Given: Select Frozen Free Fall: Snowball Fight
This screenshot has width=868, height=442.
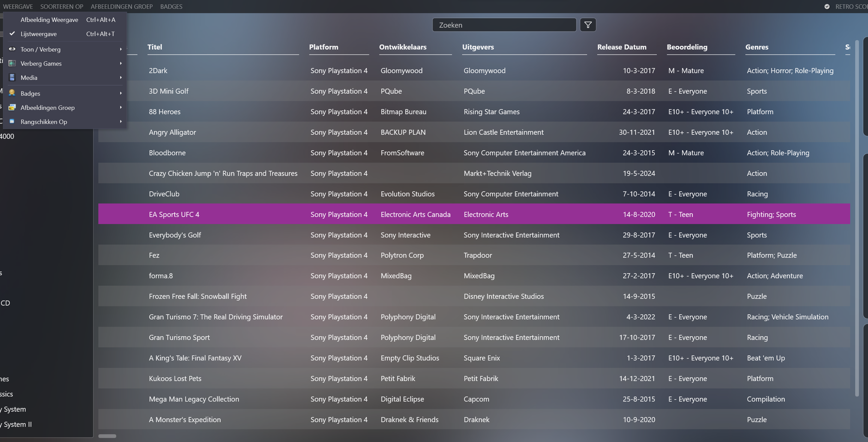Looking at the screenshot, I should tap(197, 296).
